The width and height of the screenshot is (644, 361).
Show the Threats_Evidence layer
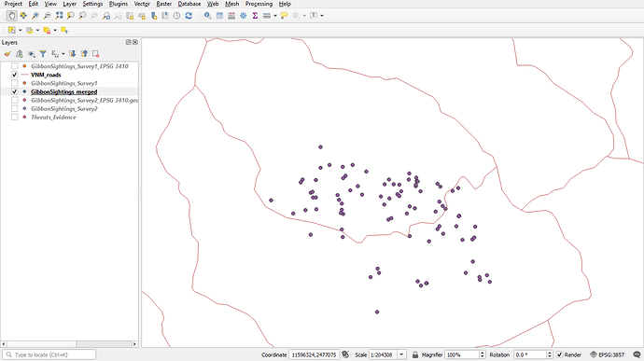click(15, 117)
